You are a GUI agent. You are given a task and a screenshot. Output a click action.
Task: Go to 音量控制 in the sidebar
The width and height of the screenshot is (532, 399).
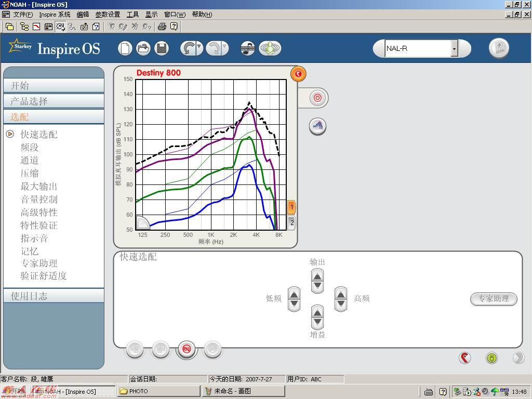click(39, 199)
